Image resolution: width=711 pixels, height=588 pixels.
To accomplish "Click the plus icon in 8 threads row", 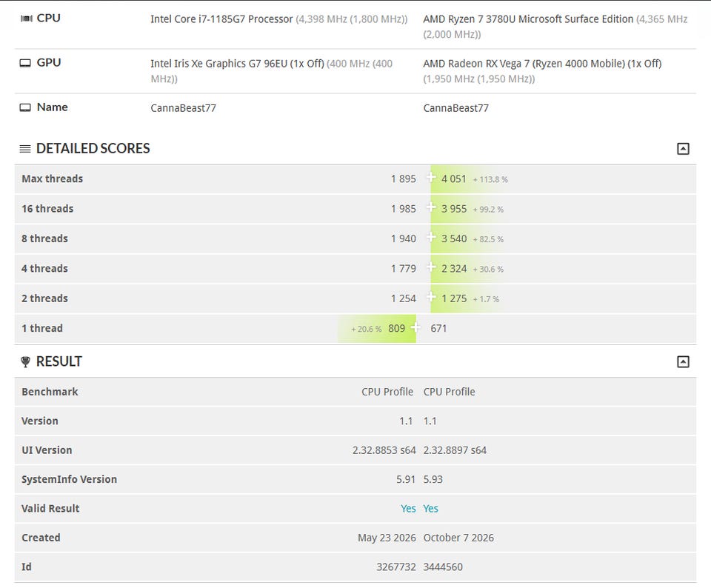I will pos(431,238).
